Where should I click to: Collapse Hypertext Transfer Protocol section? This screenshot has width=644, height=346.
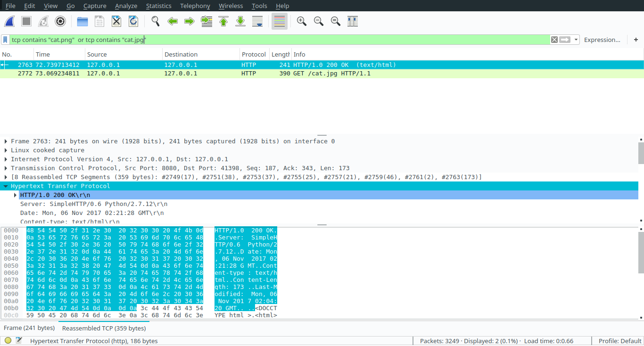point(6,186)
